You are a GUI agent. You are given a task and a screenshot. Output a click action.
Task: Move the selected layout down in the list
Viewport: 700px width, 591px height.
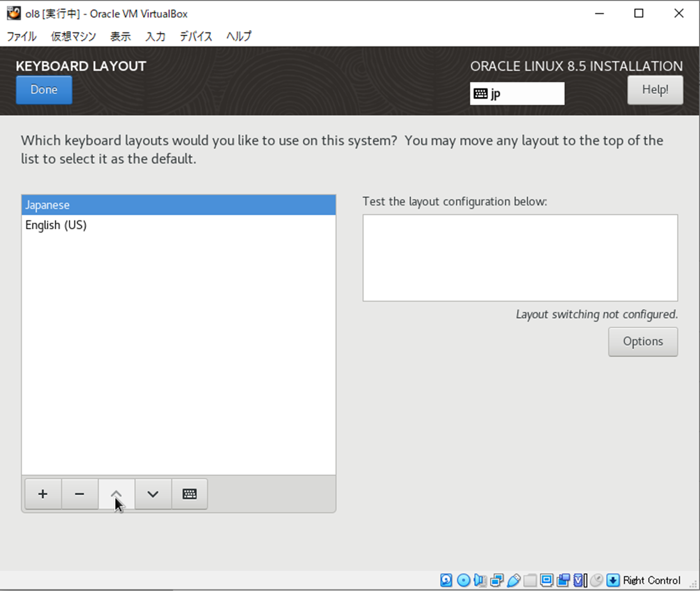153,494
